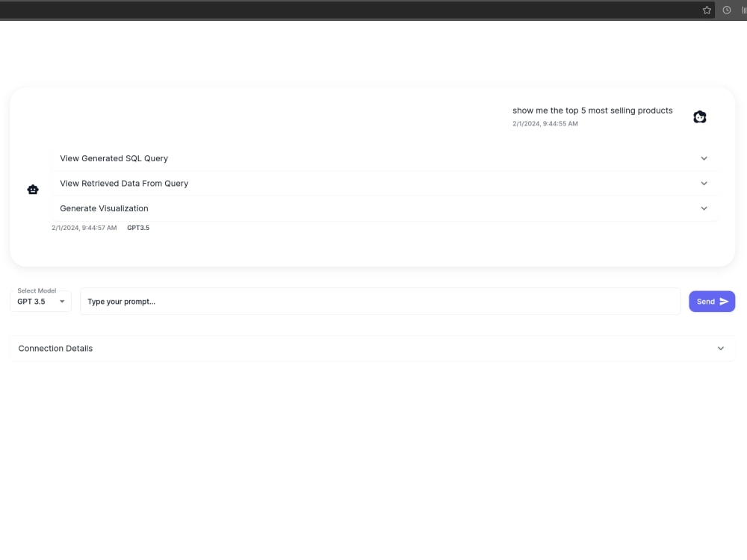The image size is (747, 560).
Task: Click the bot avatar icon beside the response
Action: point(33,190)
